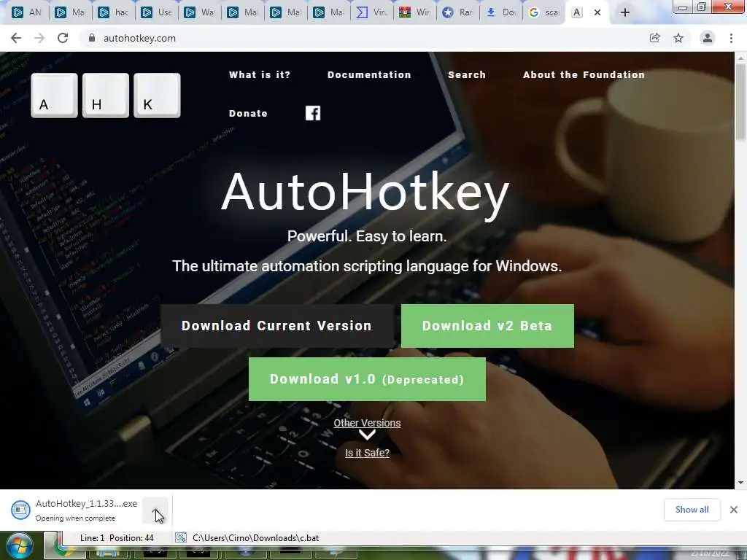Viewport: 747px width, 560px height.
Task: Click Show all downloads button
Action: coord(692,510)
